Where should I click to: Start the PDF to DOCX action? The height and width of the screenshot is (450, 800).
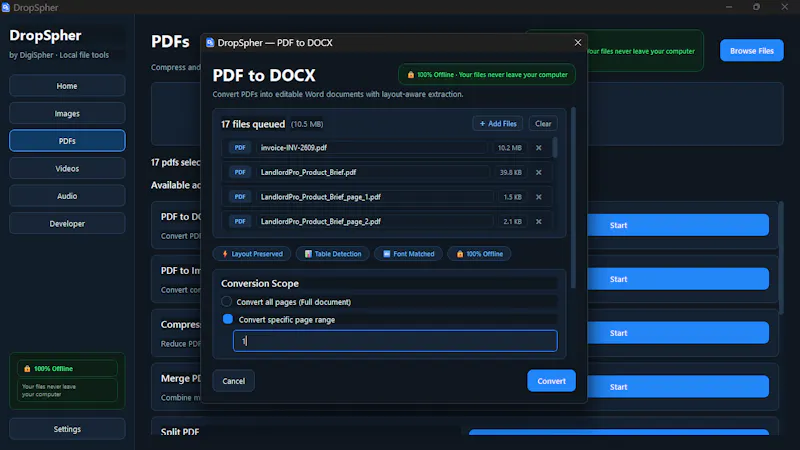[678, 225]
